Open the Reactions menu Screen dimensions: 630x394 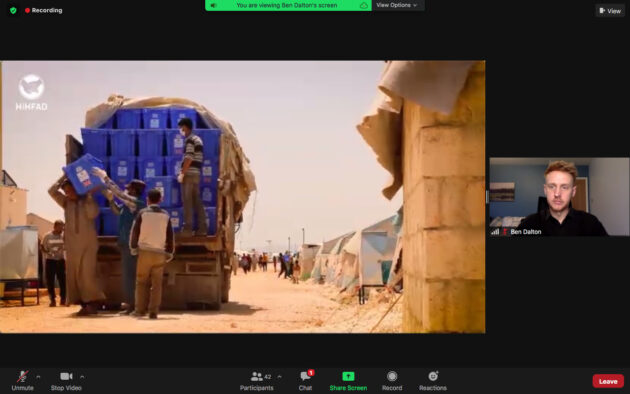tap(433, 380)
